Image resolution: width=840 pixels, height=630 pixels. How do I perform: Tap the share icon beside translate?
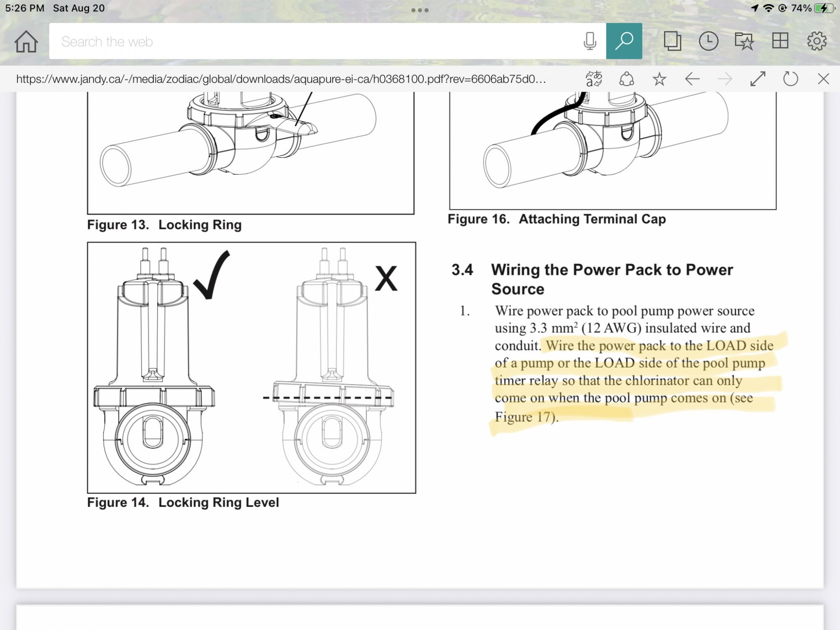click(x=627, y=79)
